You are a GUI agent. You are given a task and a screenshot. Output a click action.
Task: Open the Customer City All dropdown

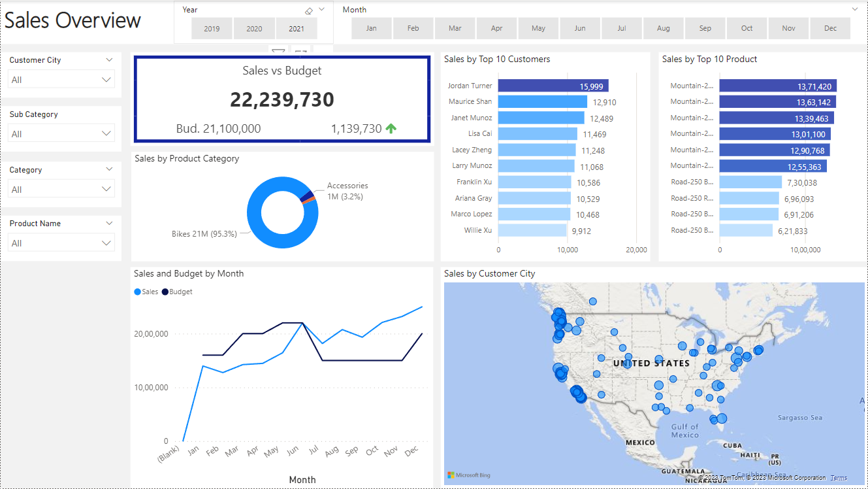[61, 80]
